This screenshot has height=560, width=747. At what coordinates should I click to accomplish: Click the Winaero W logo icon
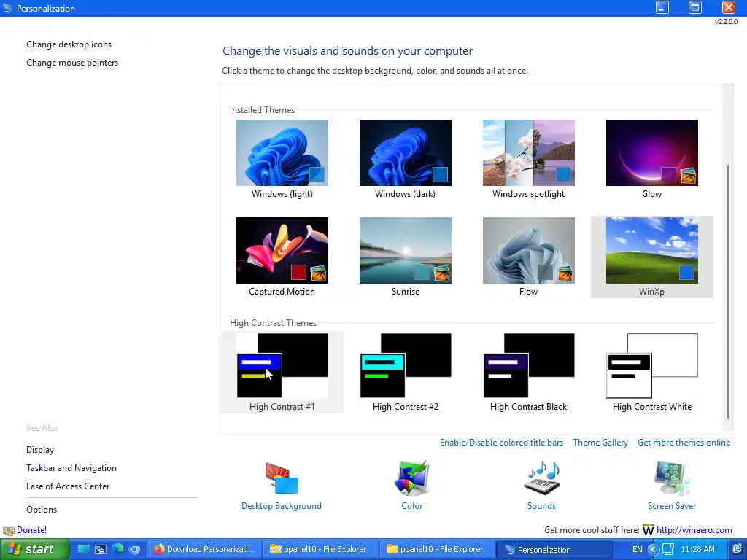tap(649, 530)
